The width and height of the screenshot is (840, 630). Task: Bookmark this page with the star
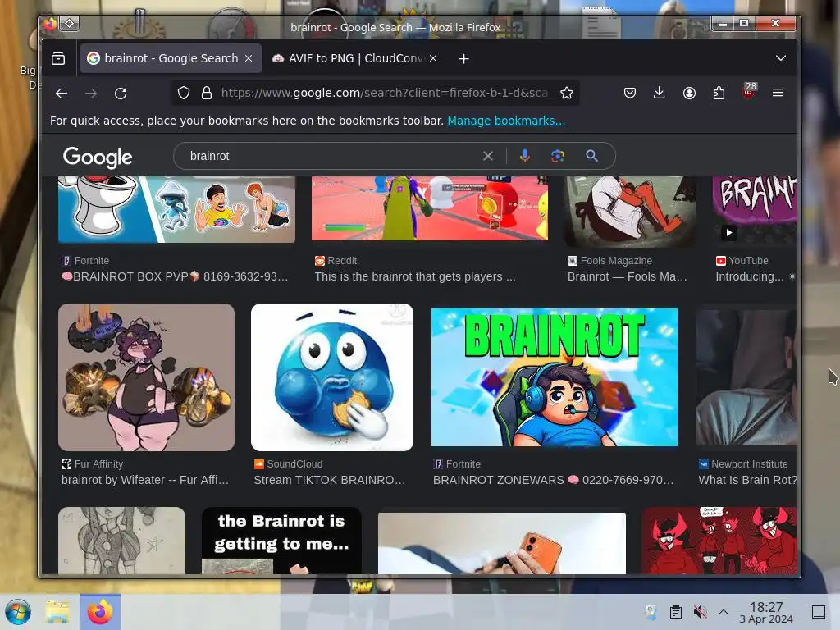(567, 94)
